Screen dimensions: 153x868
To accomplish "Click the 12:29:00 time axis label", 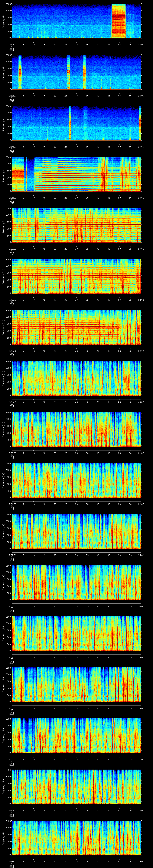I will click(12, 402).
